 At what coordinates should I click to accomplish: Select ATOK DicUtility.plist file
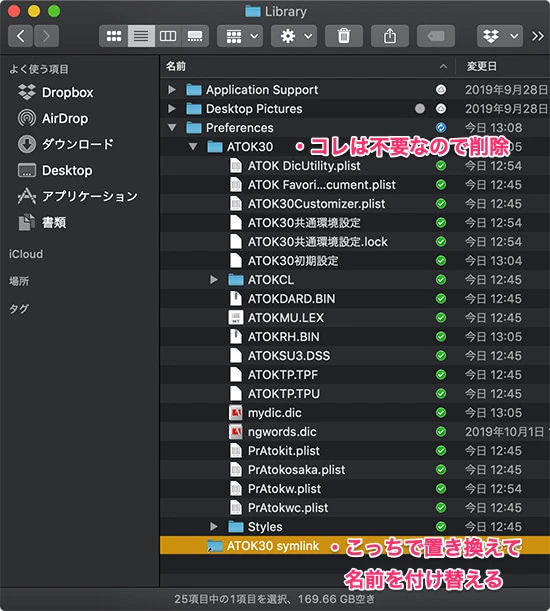304,166
